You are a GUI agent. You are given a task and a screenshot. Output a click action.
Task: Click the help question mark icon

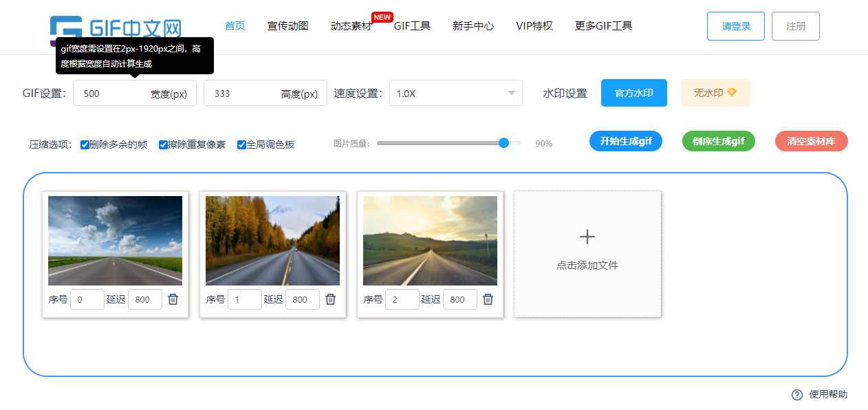click(x=797, y=395)
